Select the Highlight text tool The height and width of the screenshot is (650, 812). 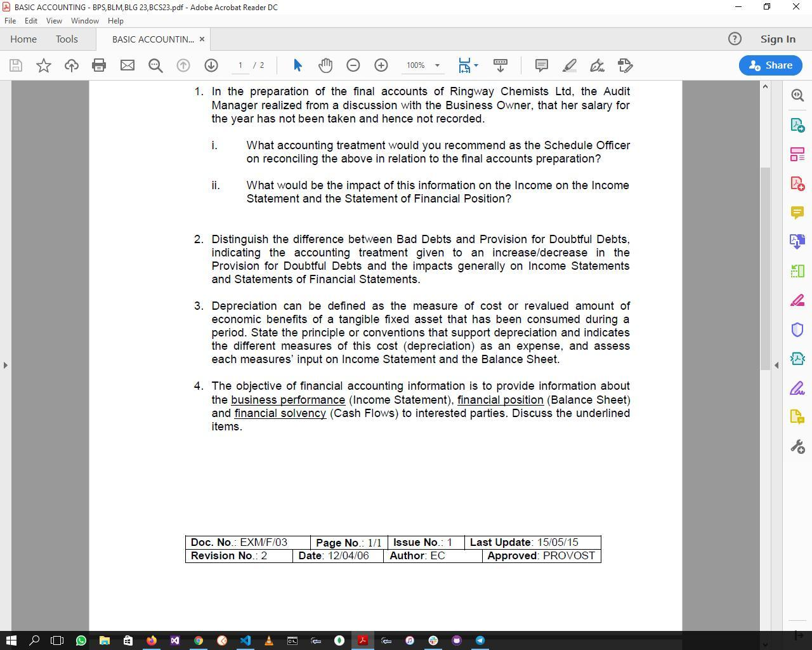point(570,65)
